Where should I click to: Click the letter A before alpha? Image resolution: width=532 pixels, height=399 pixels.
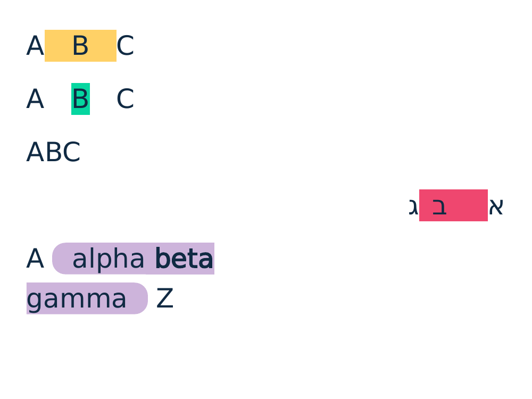coord(35,259)
